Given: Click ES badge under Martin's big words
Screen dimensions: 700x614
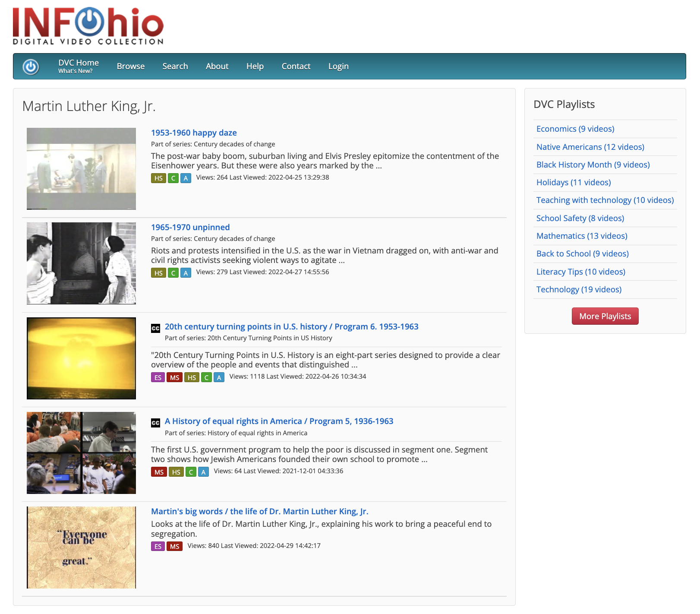Looking at the screenshot, I should tap(158, 546).
